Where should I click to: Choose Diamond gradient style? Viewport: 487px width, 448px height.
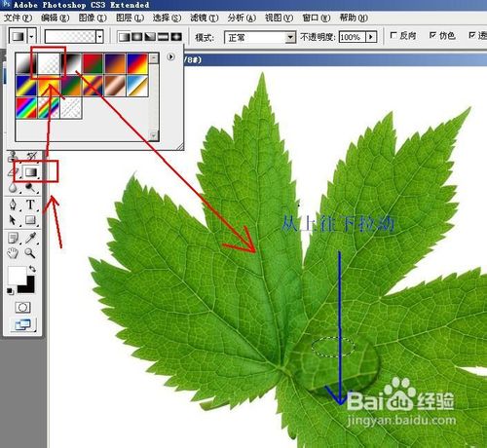tap(176, 37)
